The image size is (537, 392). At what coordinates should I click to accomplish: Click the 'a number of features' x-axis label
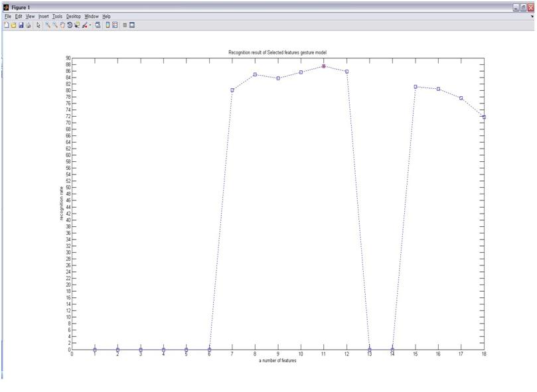277,361
